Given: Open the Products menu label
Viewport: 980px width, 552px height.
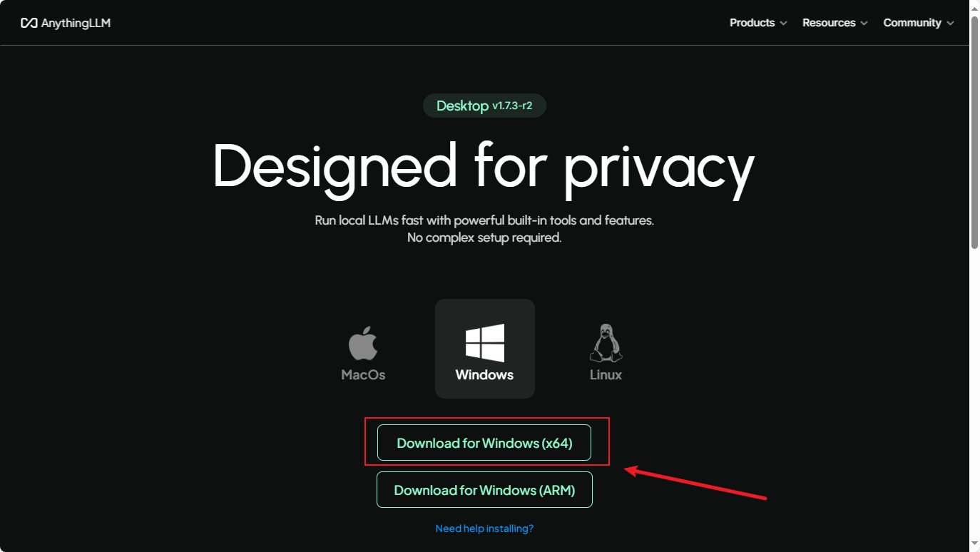Looking at the screenshot, I should [752, 23].
